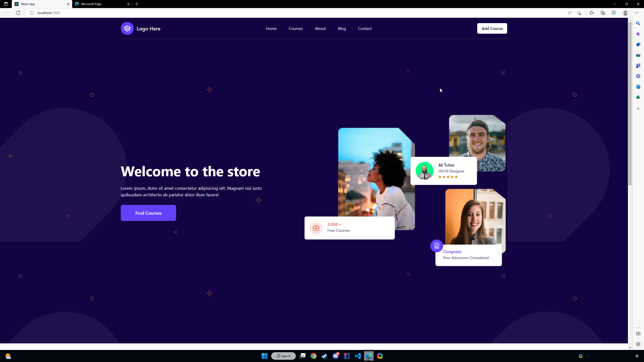Open the Games panel in the sidebar
644x362 pixels.
coord(638,66)
